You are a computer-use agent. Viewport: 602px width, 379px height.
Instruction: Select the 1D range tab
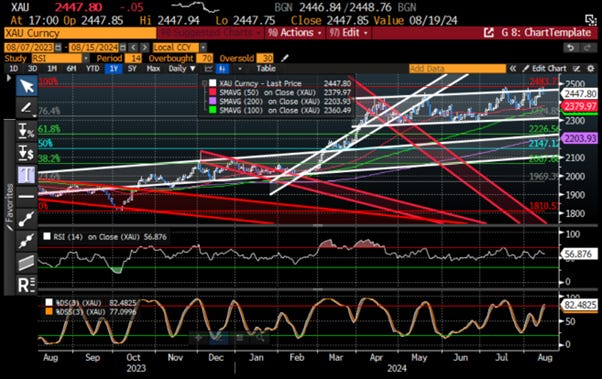click(13, 69)
